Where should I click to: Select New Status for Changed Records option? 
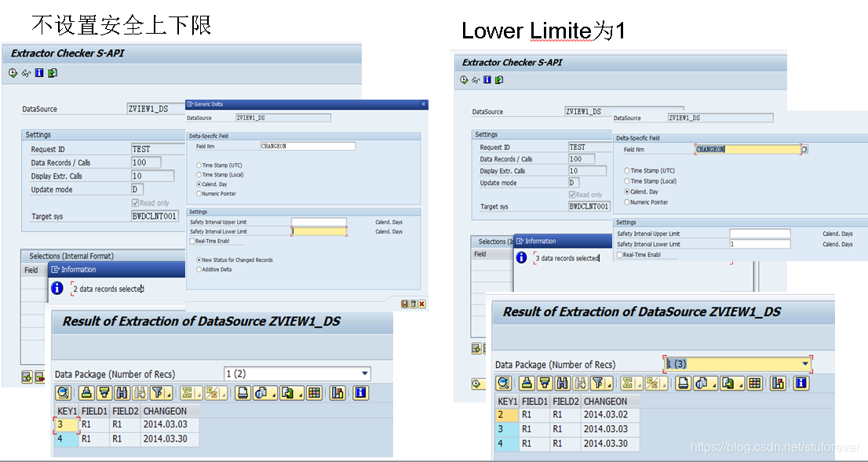[199, 260]
